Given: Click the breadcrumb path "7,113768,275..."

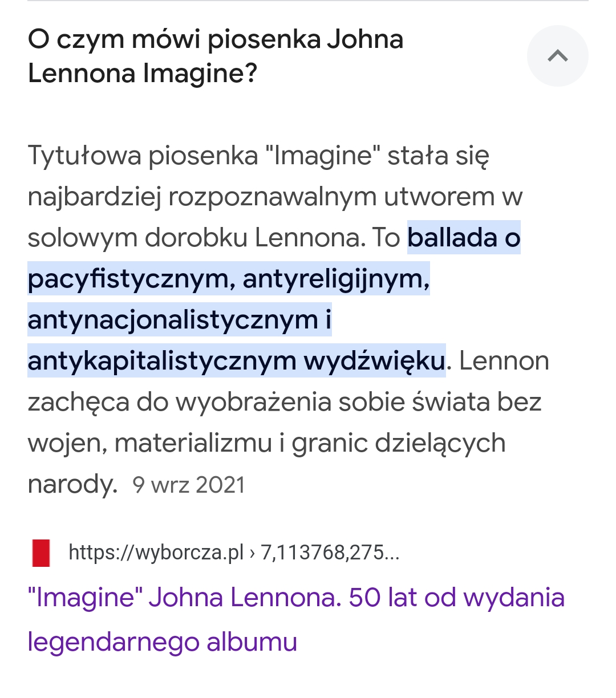Looking at the screenshot, I should click(330, 553).
